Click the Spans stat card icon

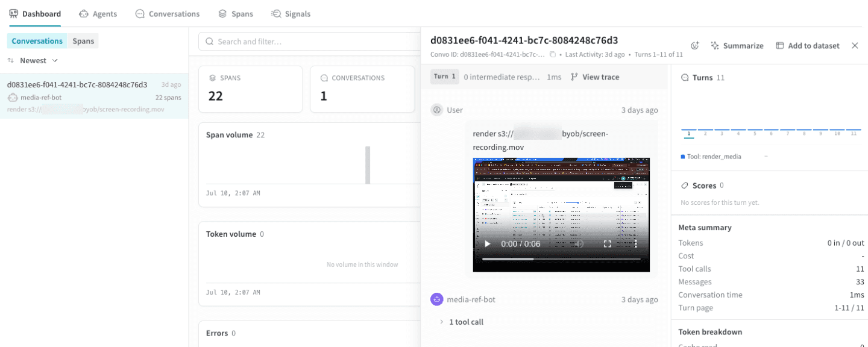pos(212,78)
